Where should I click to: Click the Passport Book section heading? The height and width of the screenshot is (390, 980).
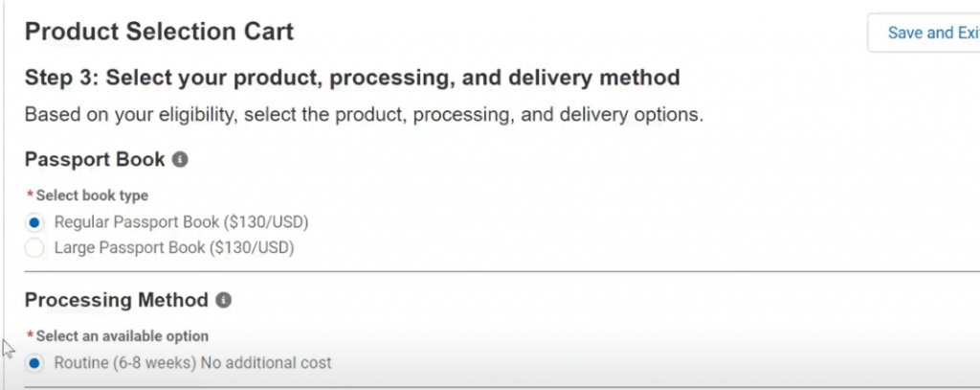pyautogui.click(x=95, y=159)
